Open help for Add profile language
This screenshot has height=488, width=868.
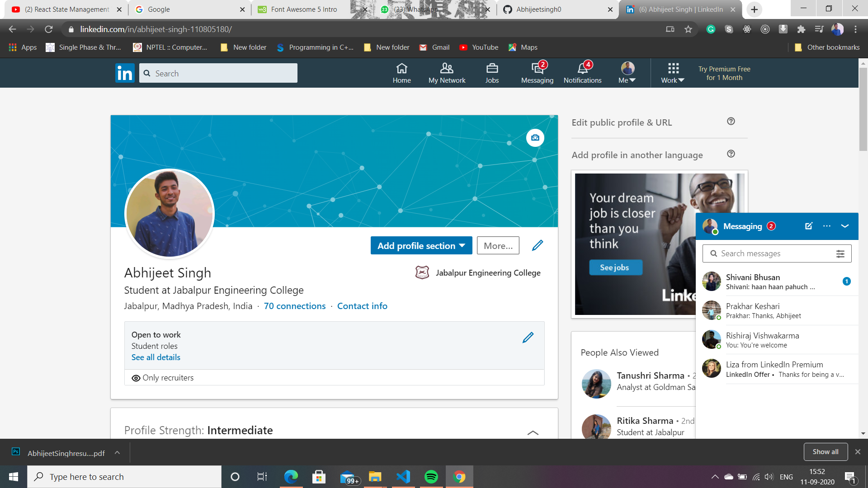(731, 154)
